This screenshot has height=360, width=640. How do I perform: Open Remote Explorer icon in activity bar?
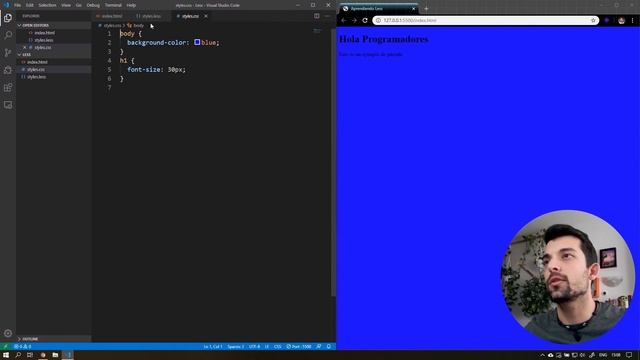[x=8, y=105]
